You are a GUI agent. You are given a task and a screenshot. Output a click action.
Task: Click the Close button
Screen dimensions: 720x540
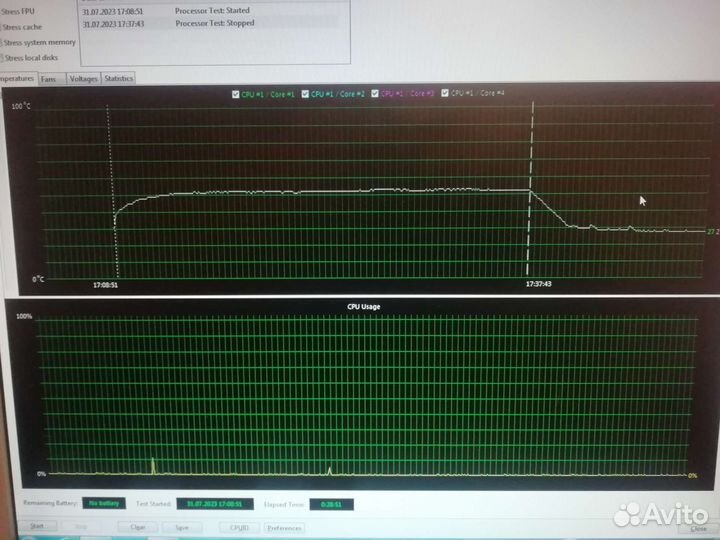(x=698, y=529)
